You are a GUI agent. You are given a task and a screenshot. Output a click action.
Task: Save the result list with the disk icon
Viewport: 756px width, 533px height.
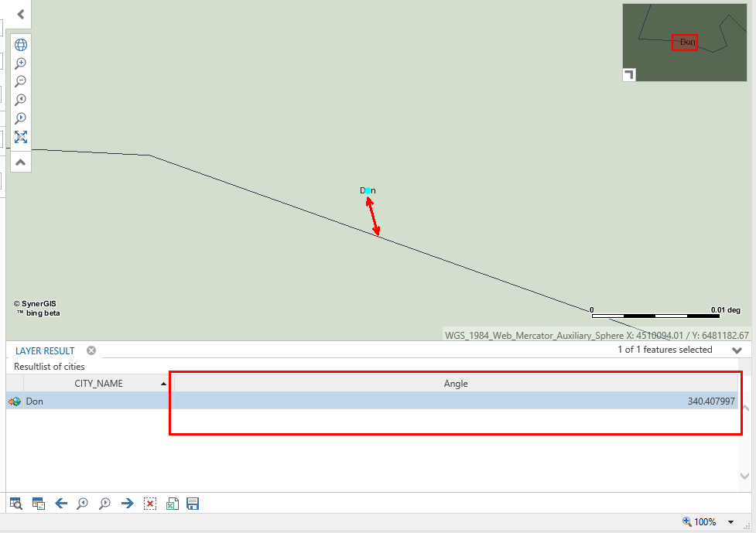[x=192, y=504]
